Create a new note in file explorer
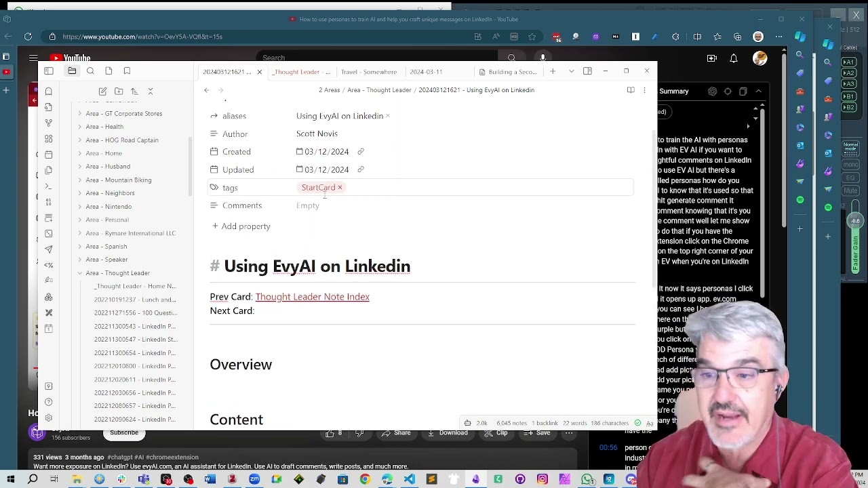 tap(102, 91)
